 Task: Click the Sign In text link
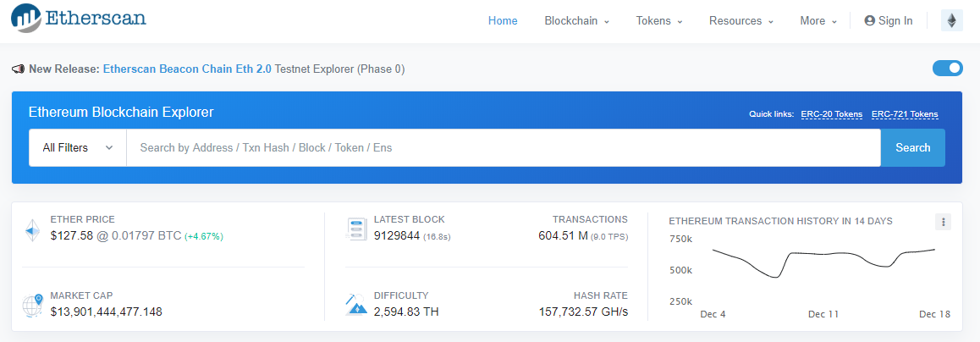[x=895, y=20]
